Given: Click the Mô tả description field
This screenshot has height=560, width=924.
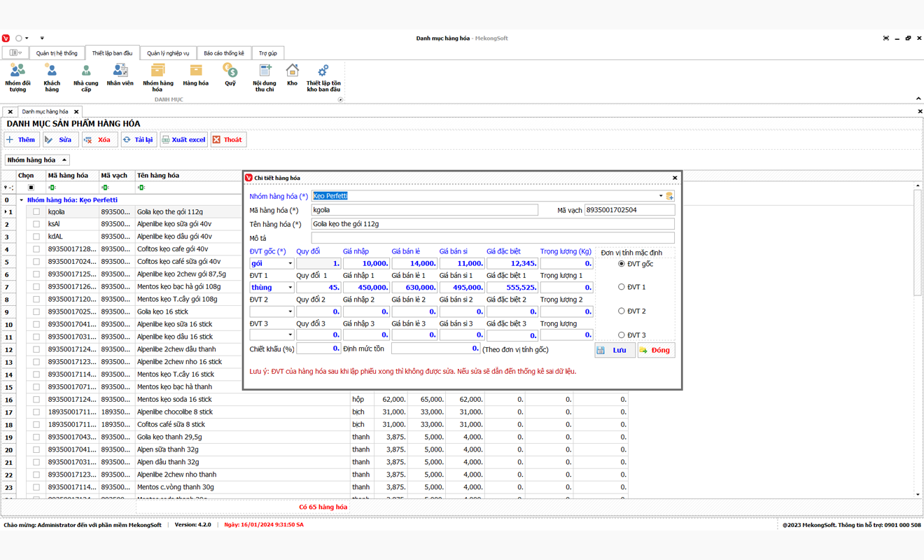Looking at the screenshot, I should click(493, 238).
